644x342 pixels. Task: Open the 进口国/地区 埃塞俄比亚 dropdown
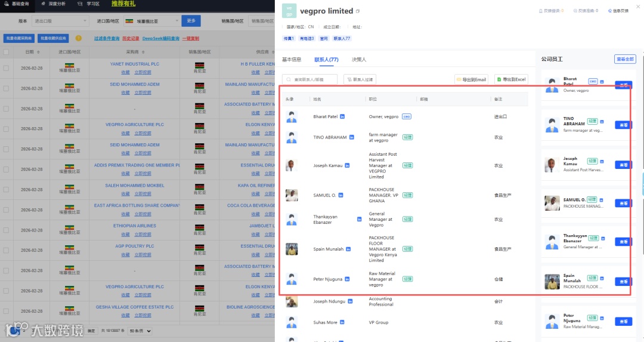pos(151,21)
